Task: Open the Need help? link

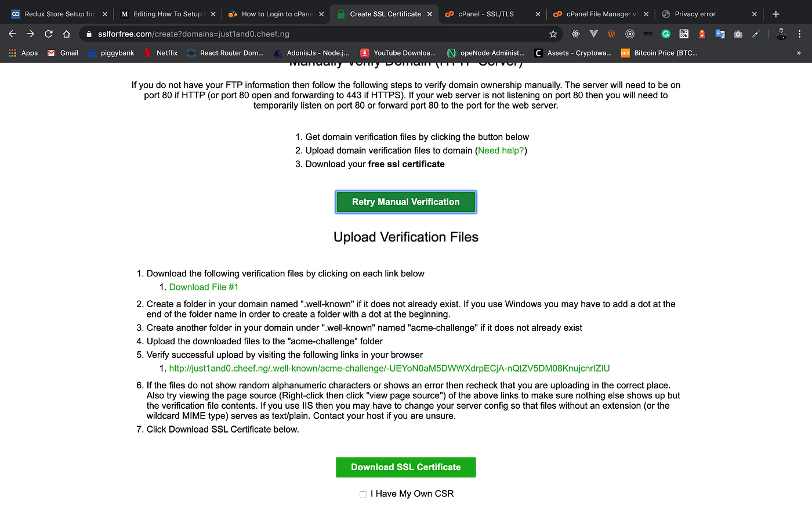Action: coord(501,150)
